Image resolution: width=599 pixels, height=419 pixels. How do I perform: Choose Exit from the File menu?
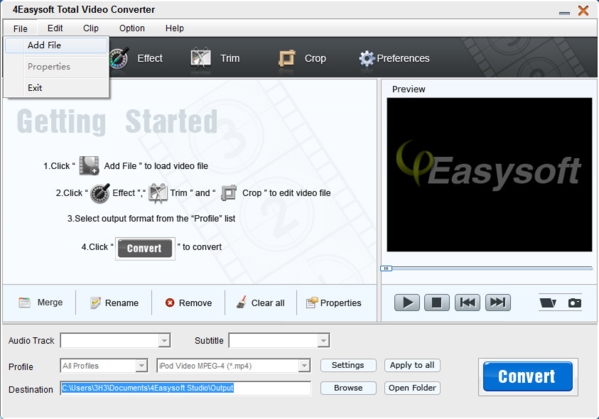coord(56,88)
